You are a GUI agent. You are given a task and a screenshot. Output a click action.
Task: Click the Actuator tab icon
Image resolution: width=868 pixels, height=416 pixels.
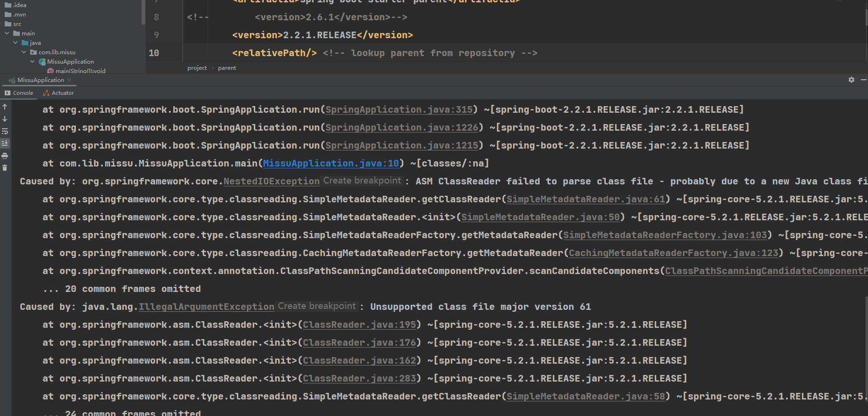pyautogui.click(x=46, y=93)
